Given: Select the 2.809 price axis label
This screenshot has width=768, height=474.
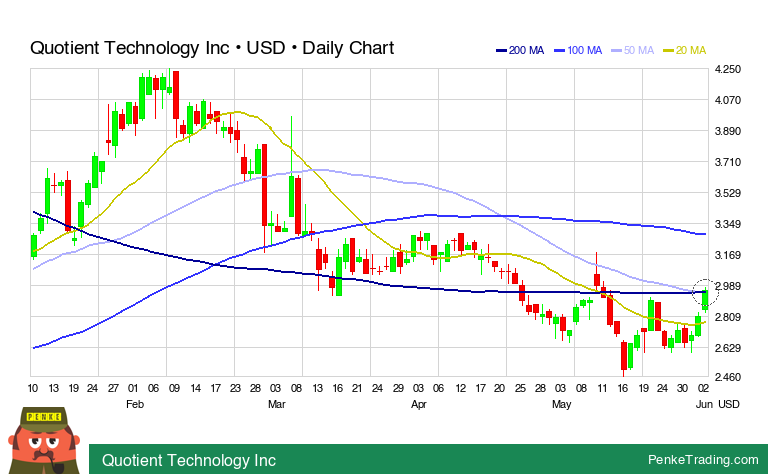Looking at the screenshot, I should (x=728, y=317).
